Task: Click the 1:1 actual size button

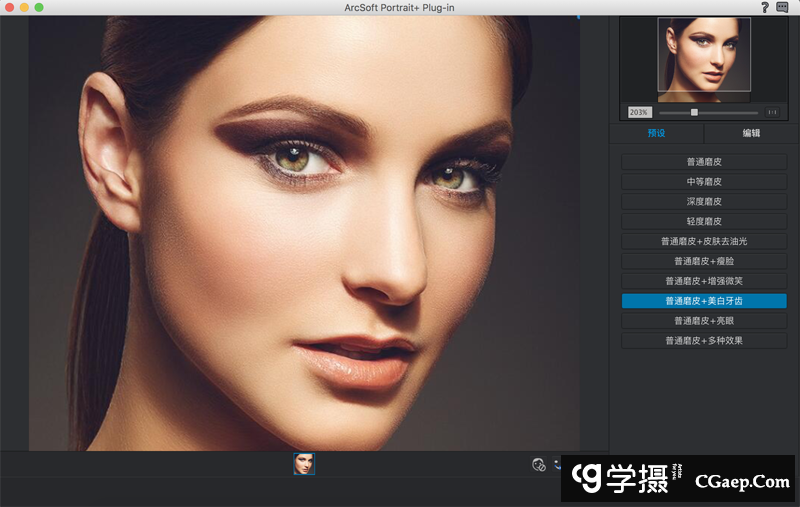Action: click(x=772, y=112)
